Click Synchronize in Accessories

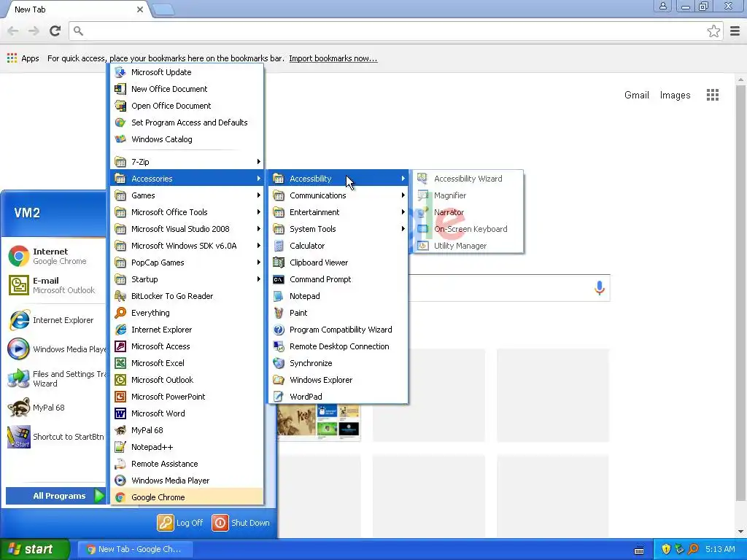(x=338, y=363)
